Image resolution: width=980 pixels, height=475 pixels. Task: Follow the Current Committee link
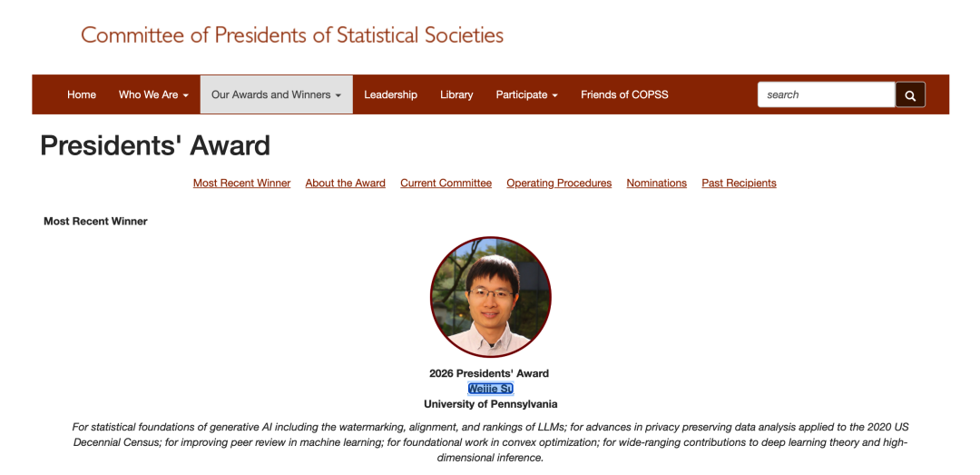pos(446,183)
